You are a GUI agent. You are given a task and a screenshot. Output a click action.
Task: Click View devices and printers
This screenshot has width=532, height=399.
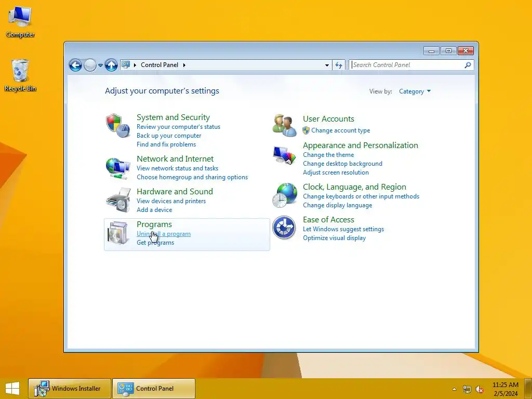click(171, 201)
